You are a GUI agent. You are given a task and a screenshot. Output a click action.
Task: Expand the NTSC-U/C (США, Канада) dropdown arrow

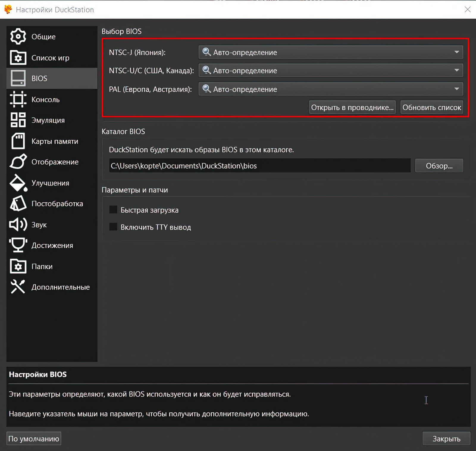[457, 70]
